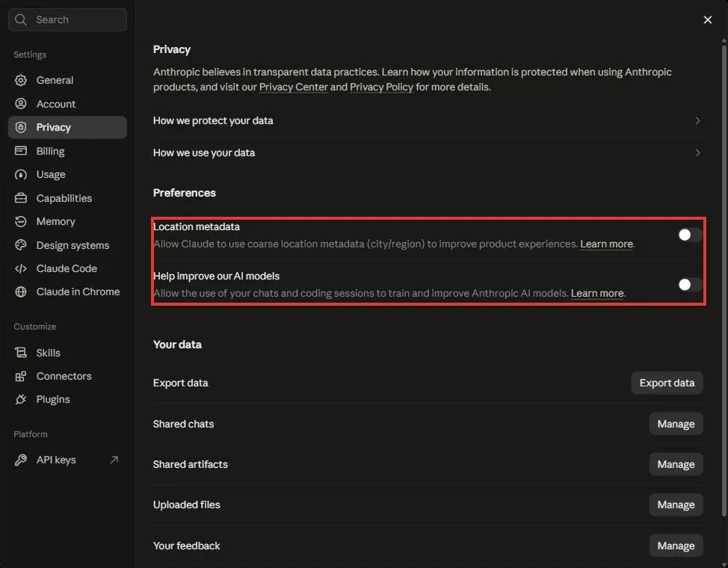Close the settings dialog
The width and height of the screenshot is (728, 568).
(708, 20)
